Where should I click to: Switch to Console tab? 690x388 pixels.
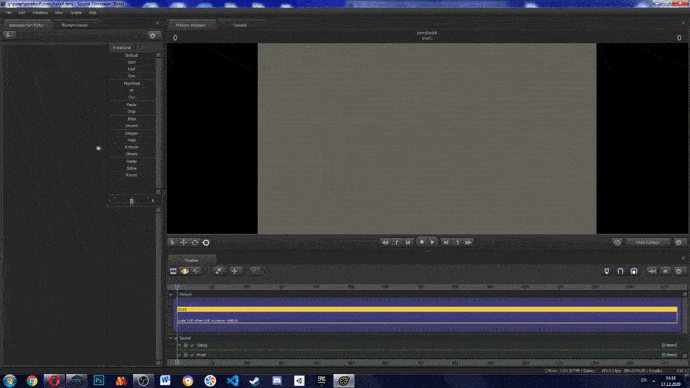click(240, 25)
